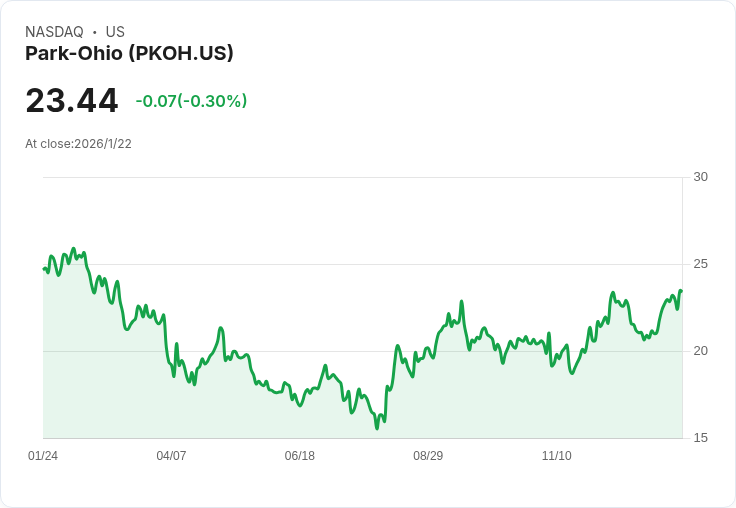Click the highest peak of the price line
This screenshot has width=736, height=508.
tap(73, 249)
